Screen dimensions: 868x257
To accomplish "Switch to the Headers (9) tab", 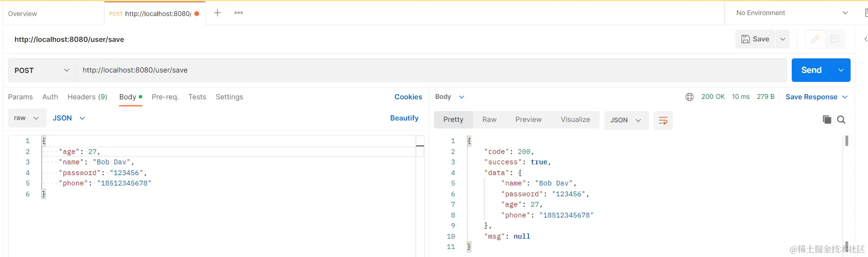I will click(x=88, y=97).
